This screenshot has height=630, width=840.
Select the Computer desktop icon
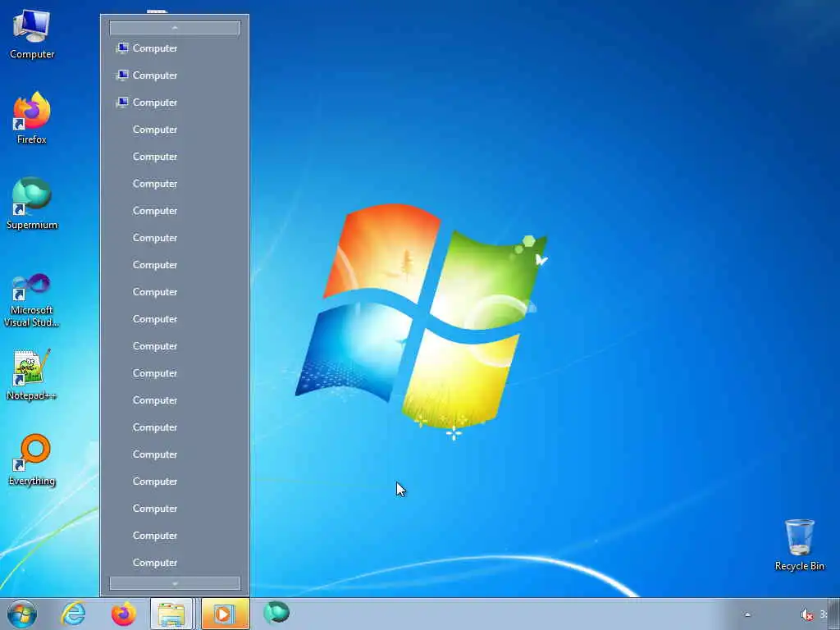pyautogui.click(x=32, y=34)
